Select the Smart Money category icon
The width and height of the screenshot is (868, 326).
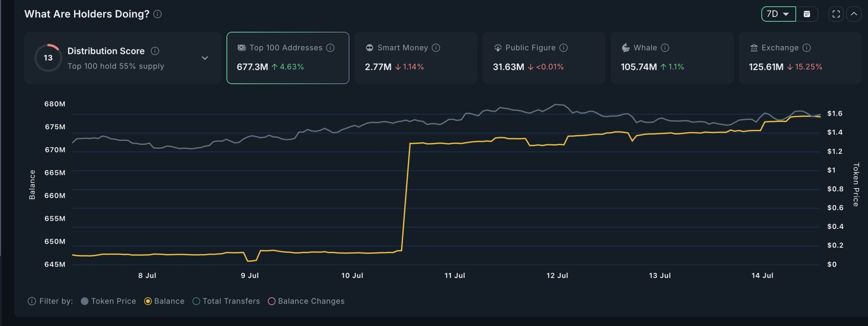coord(370,47)
